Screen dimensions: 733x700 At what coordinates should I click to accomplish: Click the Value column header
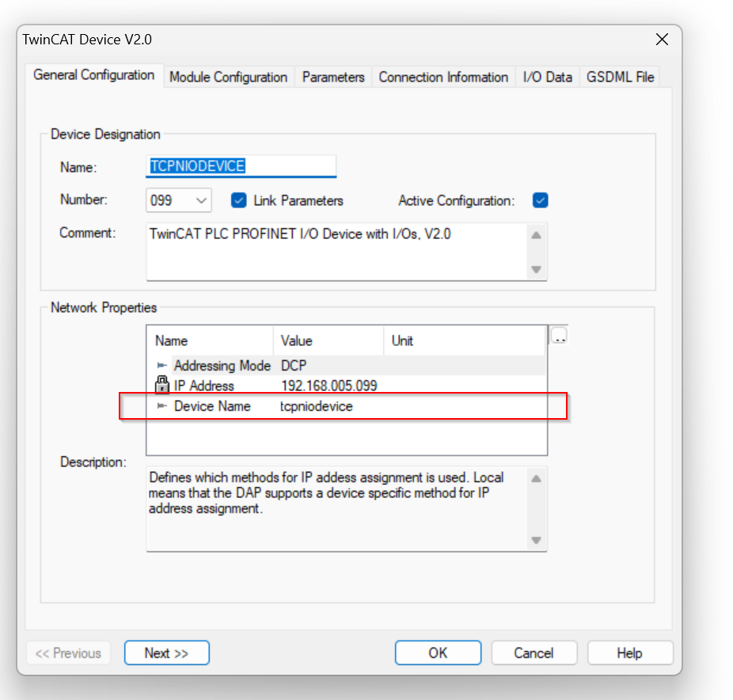pyautogui.click(x=329, y=340)
